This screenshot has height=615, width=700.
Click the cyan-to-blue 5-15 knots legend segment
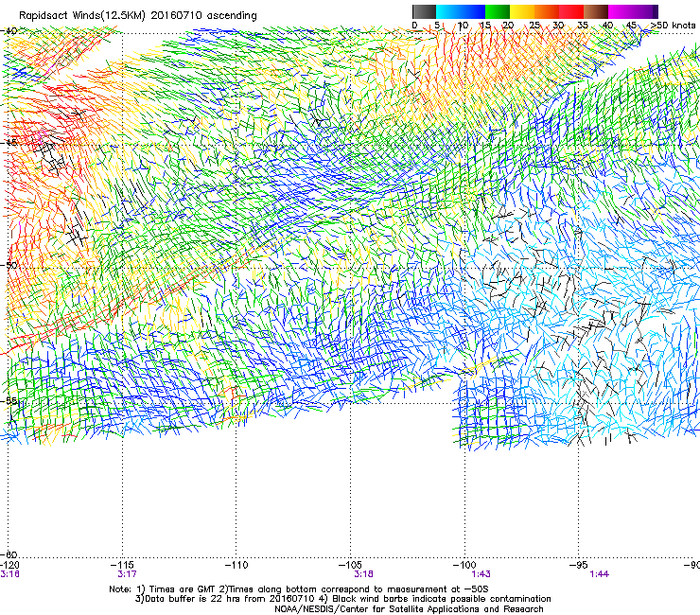(461, 11)
